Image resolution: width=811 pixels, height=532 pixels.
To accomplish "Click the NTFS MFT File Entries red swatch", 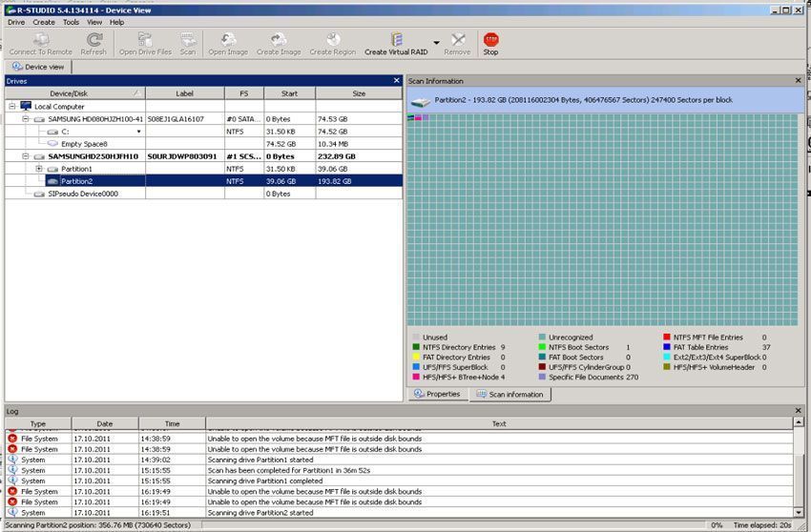I will 665,337.
